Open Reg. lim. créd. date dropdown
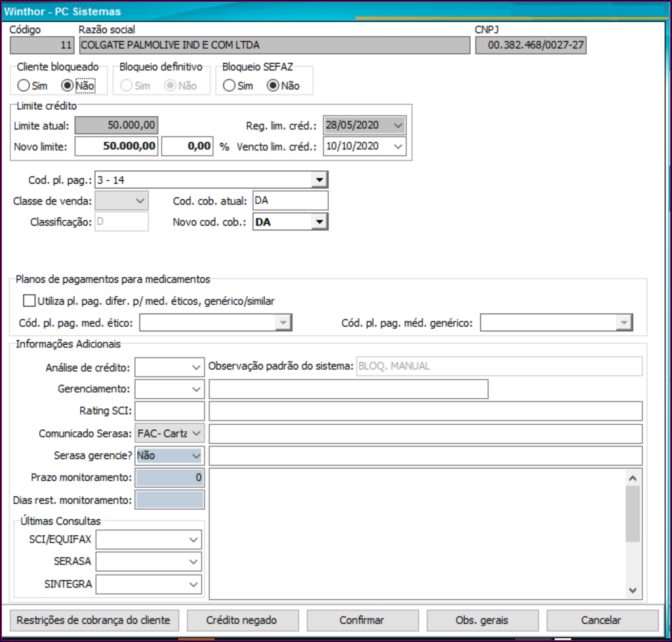672x642 pixels. point(398,126)
